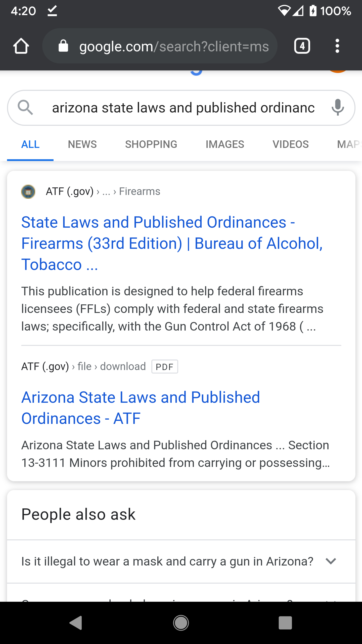Tap the ATF site favicon

coord(28,192)
